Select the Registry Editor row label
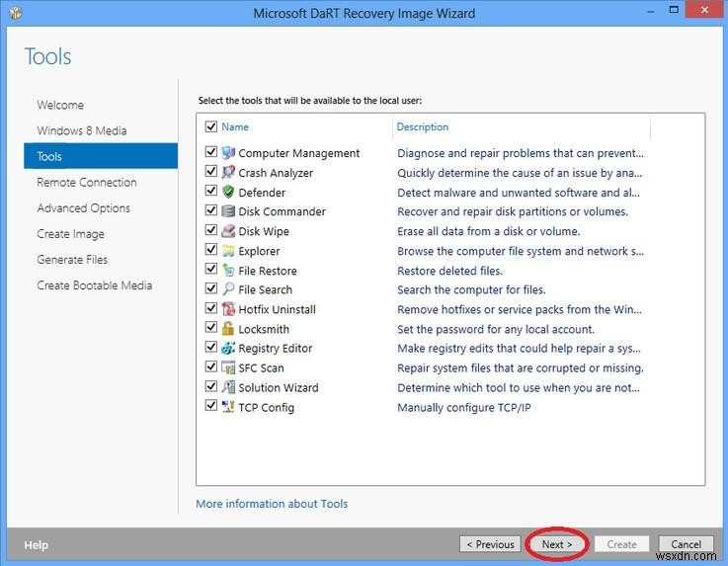The height and width of the screenshot is (566, 728). [x=276, y=349]
